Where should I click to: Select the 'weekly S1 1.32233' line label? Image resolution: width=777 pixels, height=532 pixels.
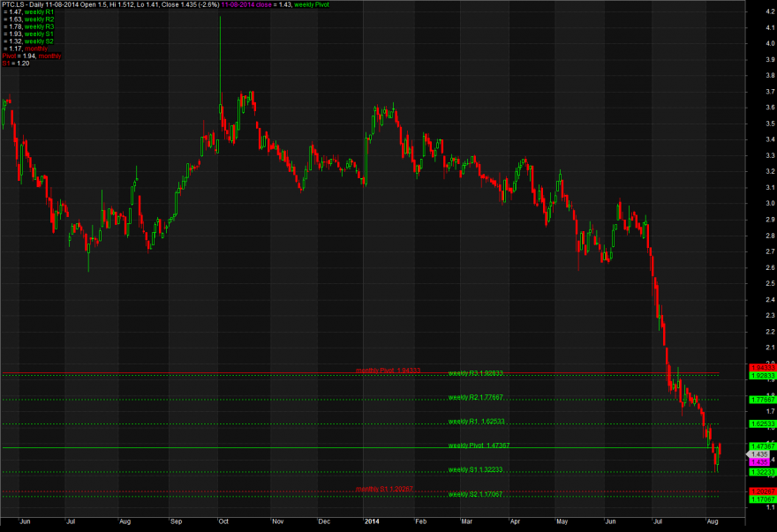coord(475,469)
